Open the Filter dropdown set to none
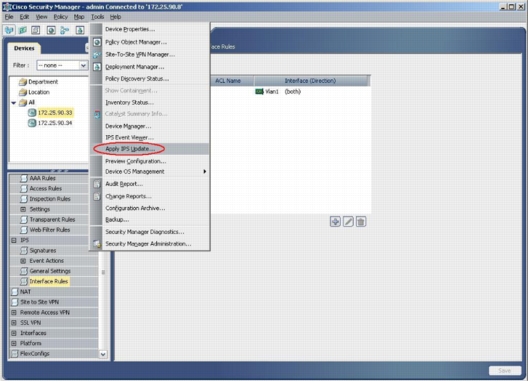Screen dimensions: 530x383 [63, 66]
